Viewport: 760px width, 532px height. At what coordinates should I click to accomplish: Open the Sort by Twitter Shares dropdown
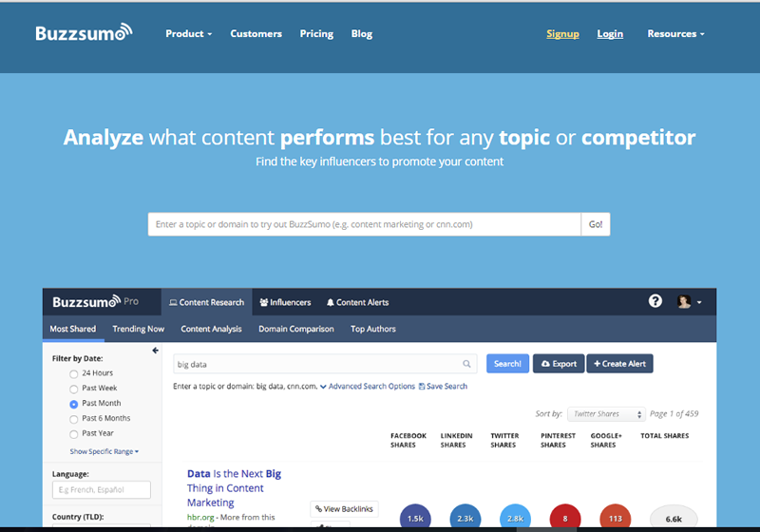[x=606, y=414]
